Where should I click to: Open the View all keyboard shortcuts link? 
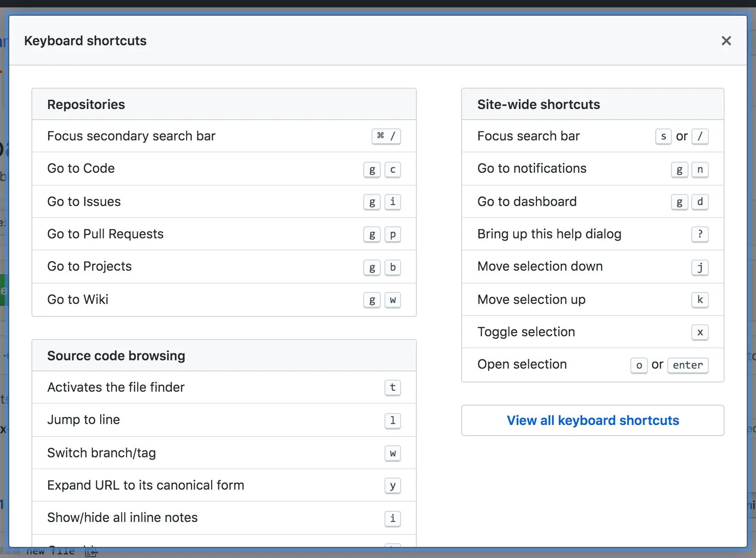[592, 420]
